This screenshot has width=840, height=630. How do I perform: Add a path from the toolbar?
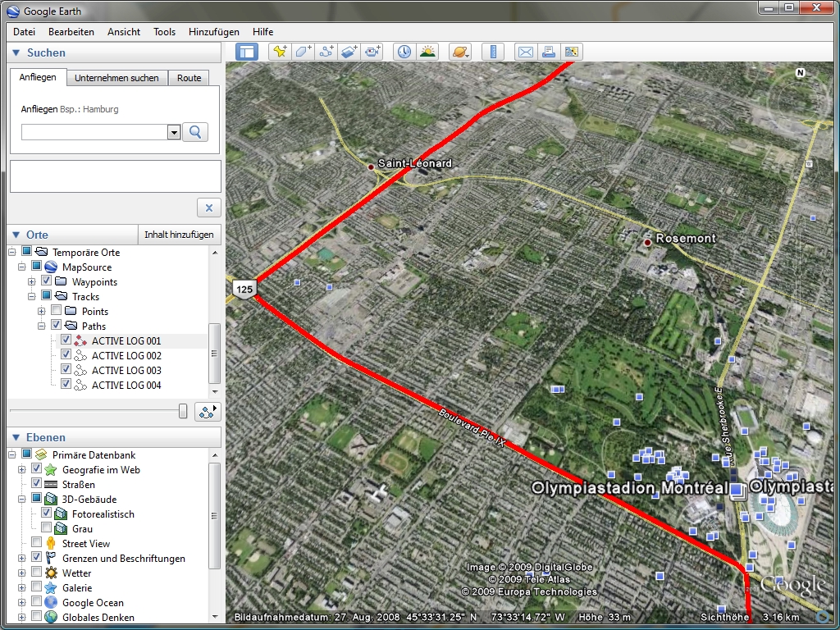[x=326, y=52]
